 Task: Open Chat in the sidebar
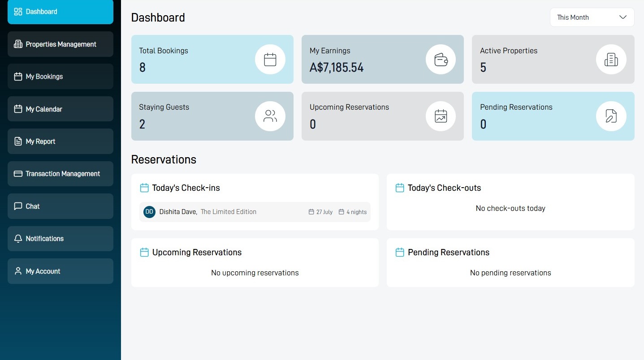point(61,206)
